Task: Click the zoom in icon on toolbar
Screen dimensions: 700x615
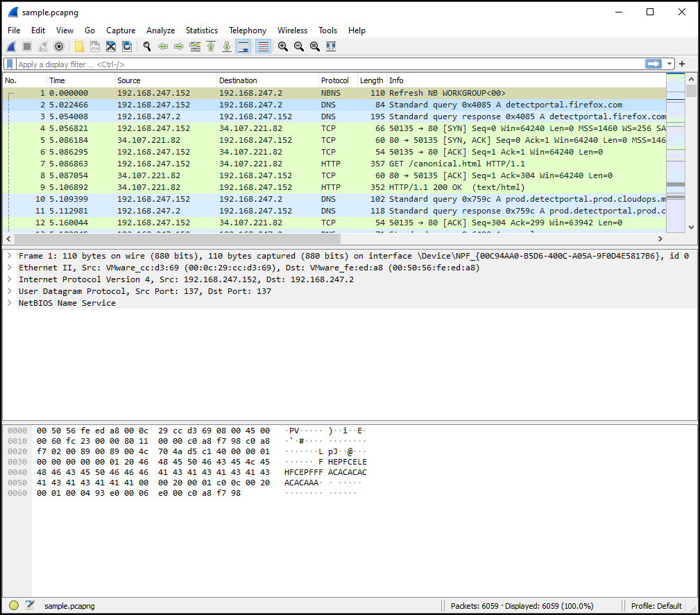Action: (x=283, y=46)
